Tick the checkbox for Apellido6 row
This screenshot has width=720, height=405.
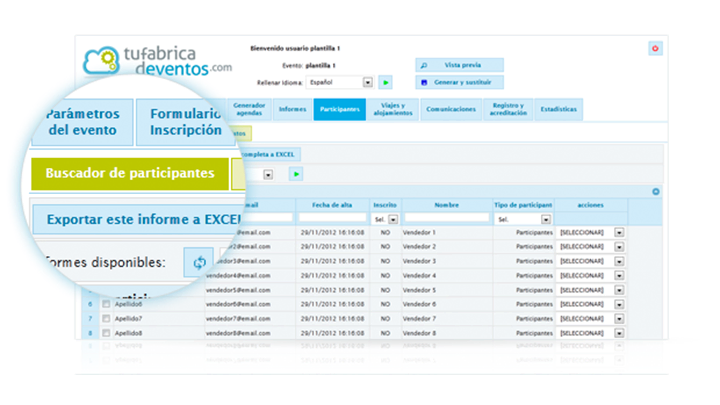107,303
